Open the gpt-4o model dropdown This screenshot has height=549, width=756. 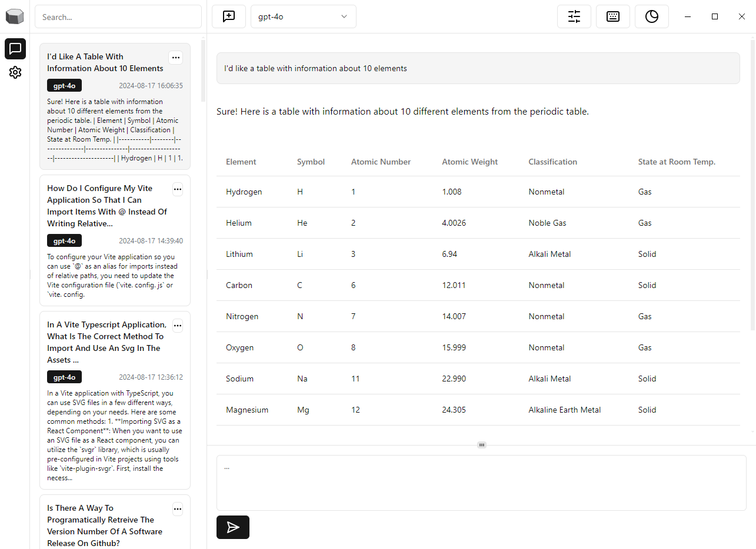click(303, 16)
